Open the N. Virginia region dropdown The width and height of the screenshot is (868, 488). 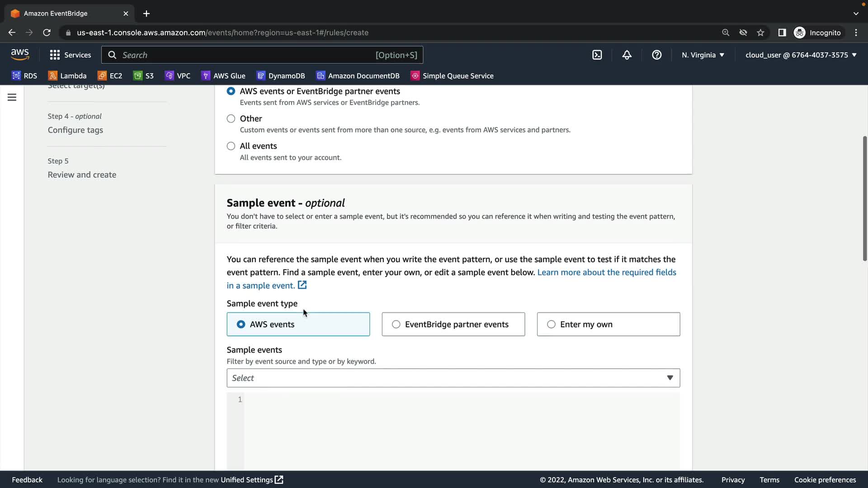click(x=703, y=55)
